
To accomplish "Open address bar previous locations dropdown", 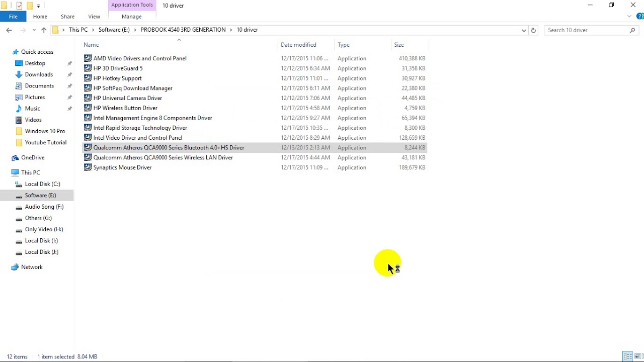I will point(524,30).
